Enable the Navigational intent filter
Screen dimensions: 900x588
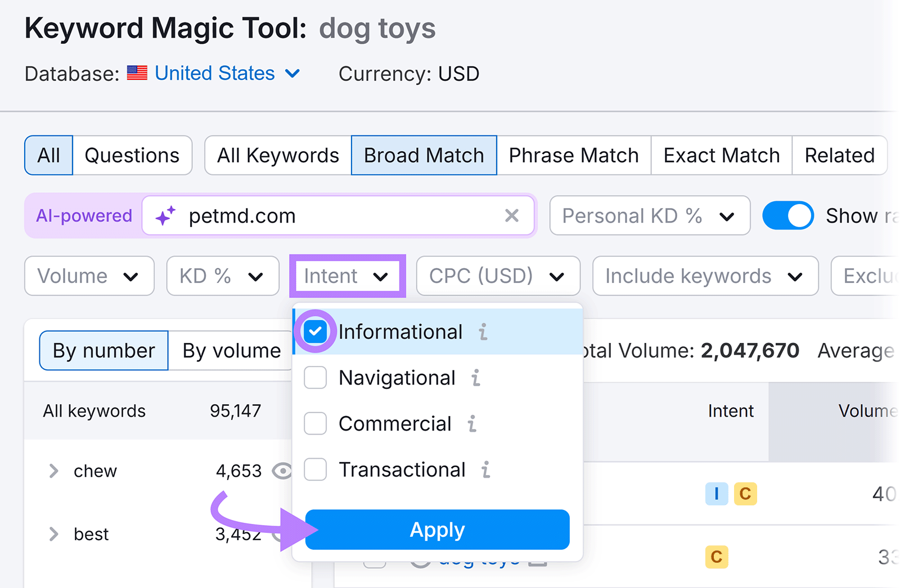pyautogui.click(x=315, y=378)
